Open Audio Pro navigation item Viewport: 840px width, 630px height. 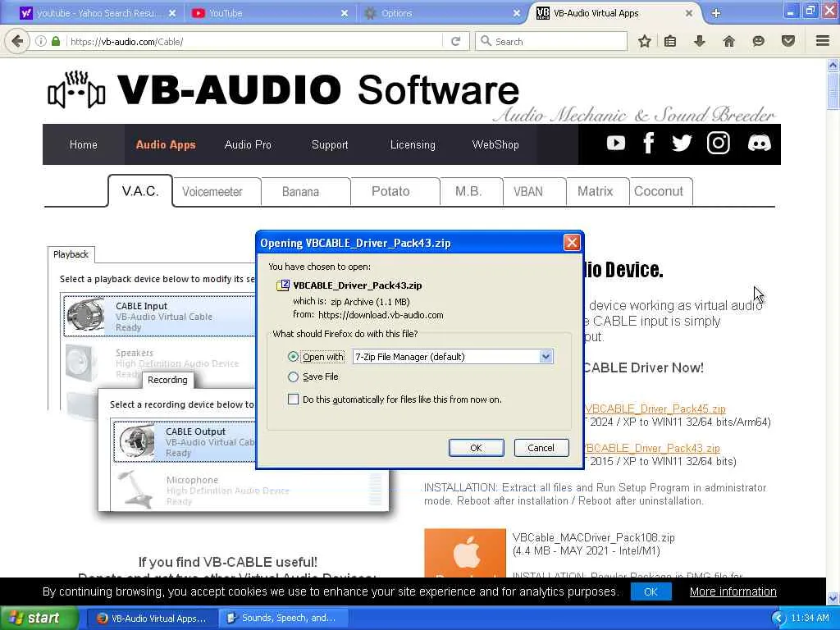248,144
